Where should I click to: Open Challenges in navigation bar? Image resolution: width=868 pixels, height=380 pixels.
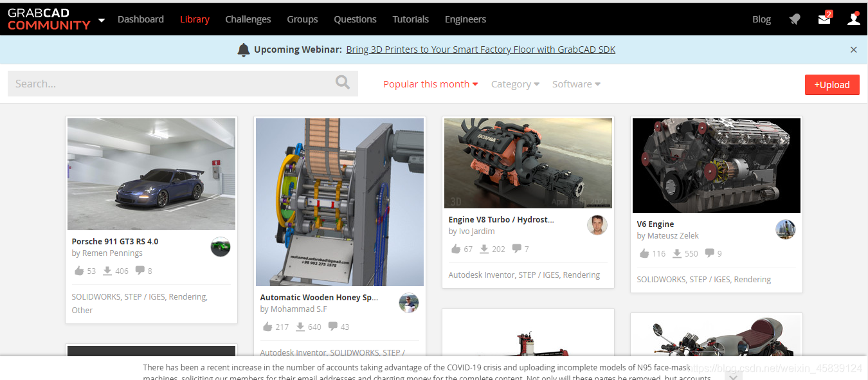[x=248, y=19]
